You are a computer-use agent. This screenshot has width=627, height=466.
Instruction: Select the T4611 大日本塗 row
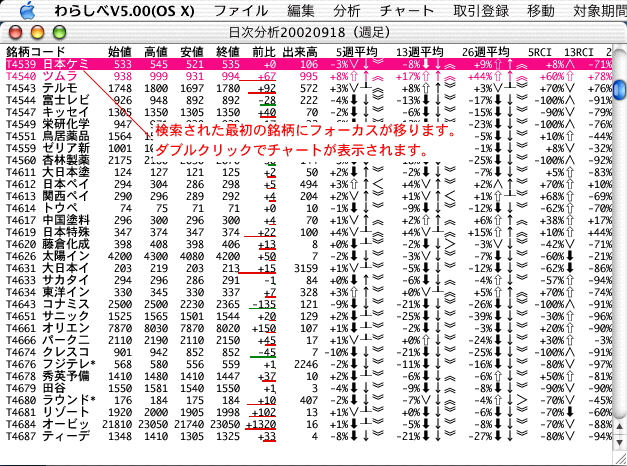click(x=309, y=172)
